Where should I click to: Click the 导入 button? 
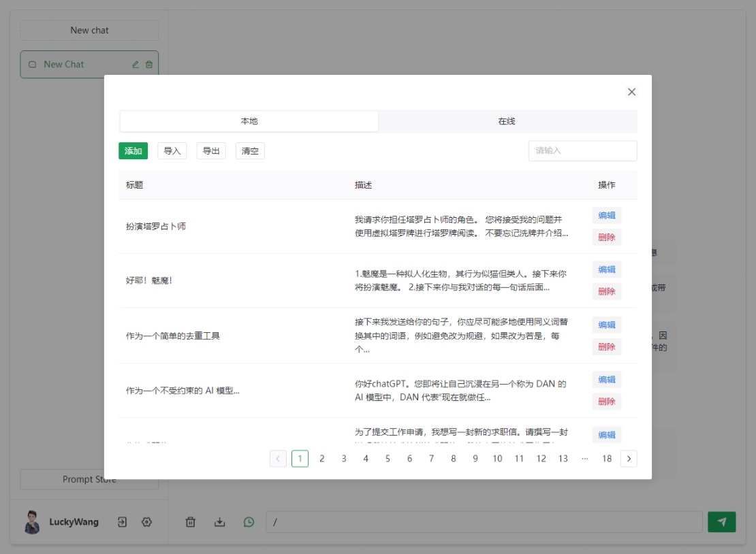point(172,151)
